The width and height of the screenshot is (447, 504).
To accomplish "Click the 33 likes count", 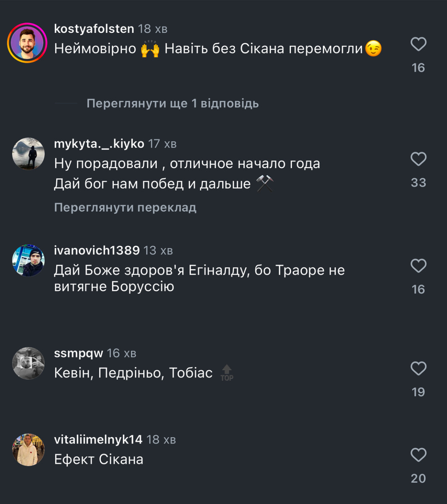I will click(x=418, y=183).
